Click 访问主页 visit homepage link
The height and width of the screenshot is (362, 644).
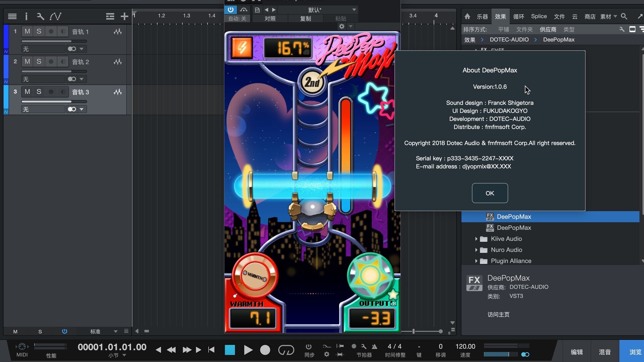coord(498,314)
